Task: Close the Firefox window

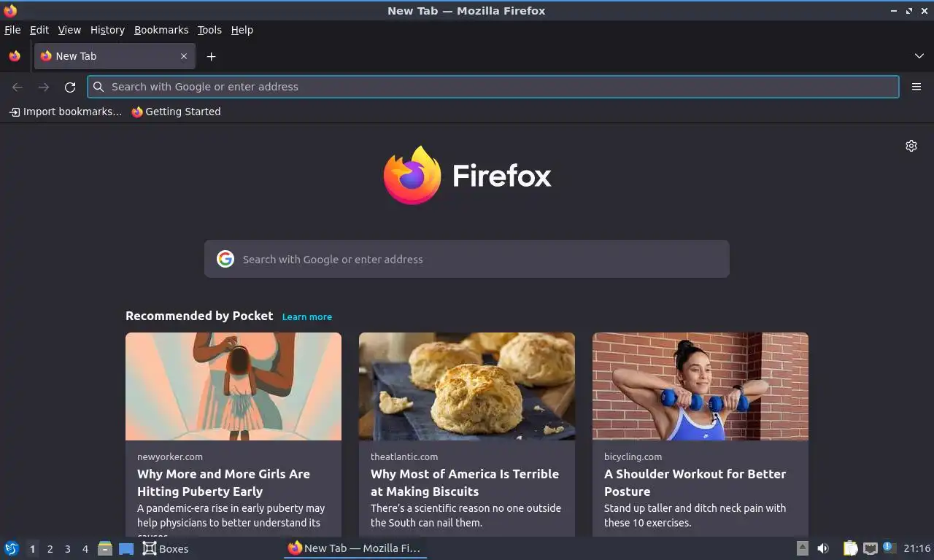Action: 924,10
